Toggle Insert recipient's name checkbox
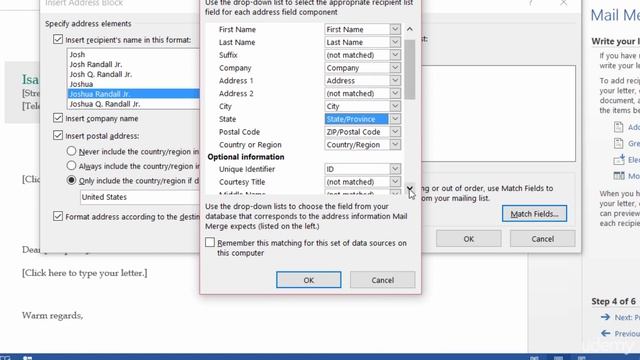 [x=58, y=40]
